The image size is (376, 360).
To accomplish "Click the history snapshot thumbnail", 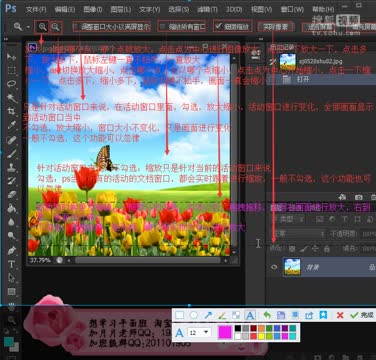I will pos(288,61).
